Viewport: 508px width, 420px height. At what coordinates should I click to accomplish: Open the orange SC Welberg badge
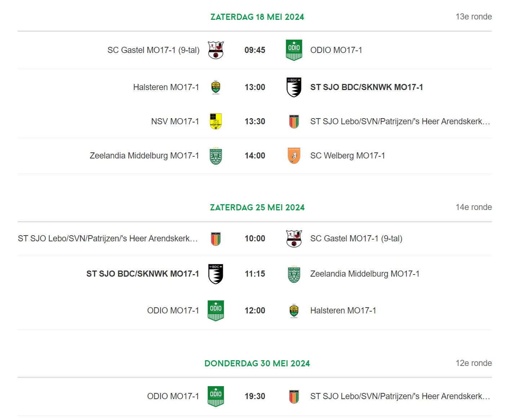pyautogui.click(x=294, y=156)
